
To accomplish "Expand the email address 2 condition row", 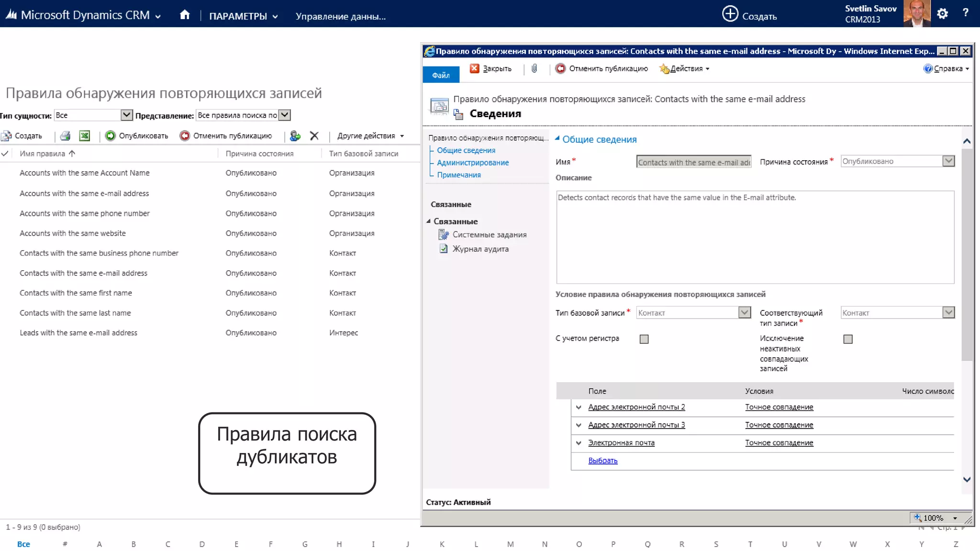I will pos(579,407).
